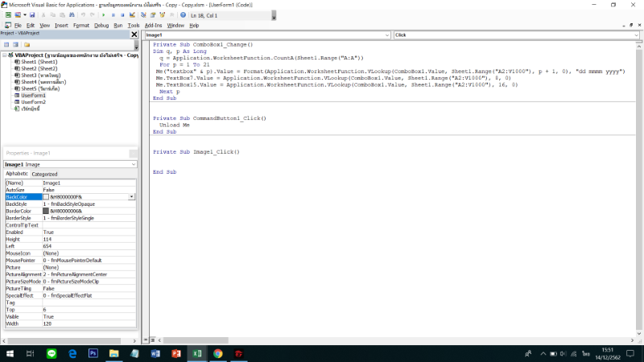Open the LINE app from the taskbar
Screen dimensions: 644x362
coord(52,353)
